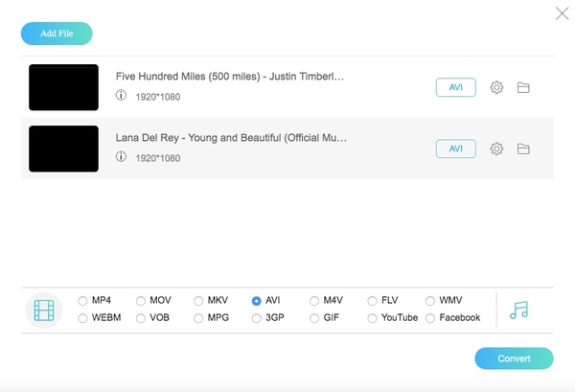The image size is (575, 392).
Task: Open AVI format badge for Lana Del Rey
Action: point(455,149)
